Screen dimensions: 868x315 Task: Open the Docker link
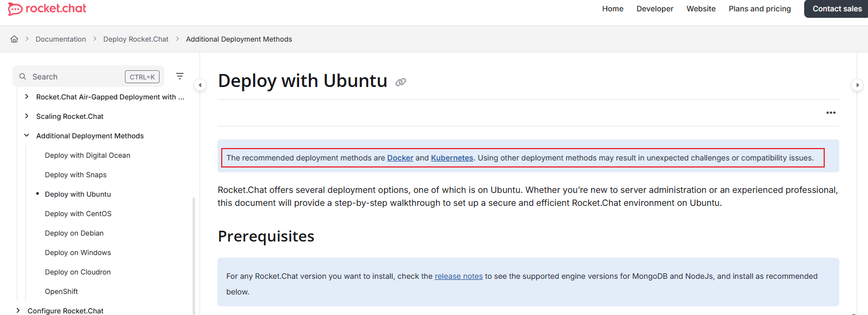[x=400, y=158]
